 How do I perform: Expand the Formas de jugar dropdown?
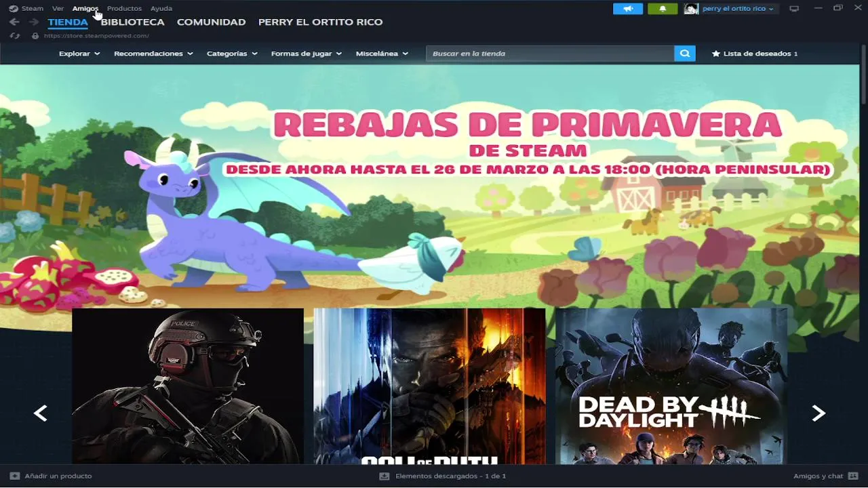pos(307,54)
